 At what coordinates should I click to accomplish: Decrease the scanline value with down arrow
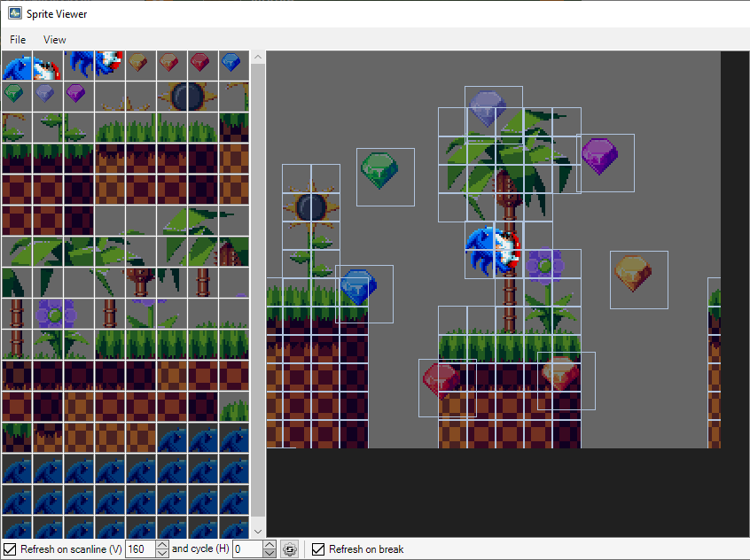162,553
